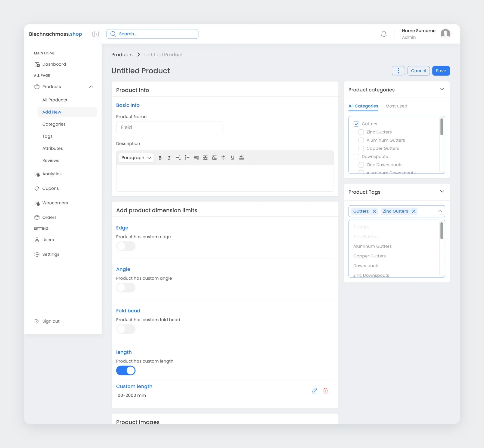Check the Copper Gutters category checkbox
Screen dimensions: 484x448
click(361, 148)
